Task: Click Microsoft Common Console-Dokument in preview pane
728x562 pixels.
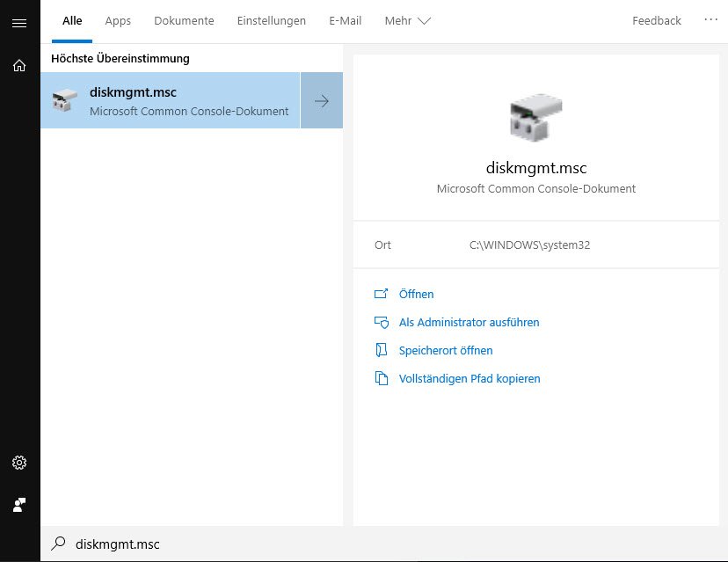Action: coord(536,188)
